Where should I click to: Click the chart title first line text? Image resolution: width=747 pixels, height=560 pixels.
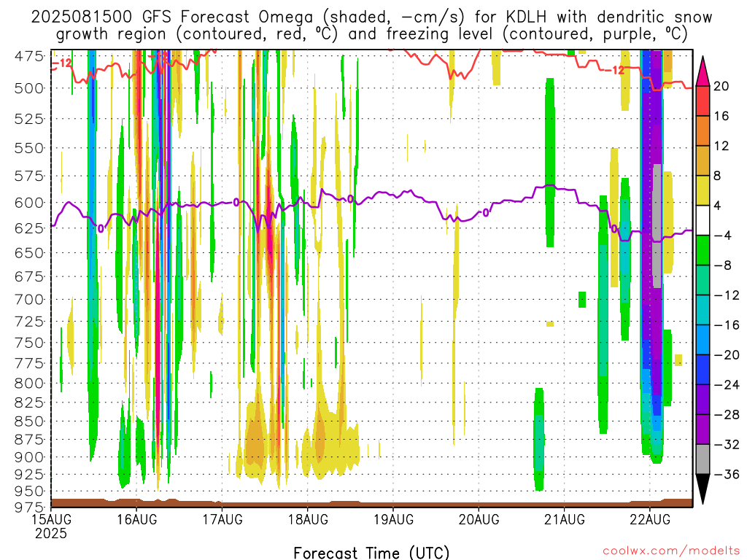coord(371,17)
